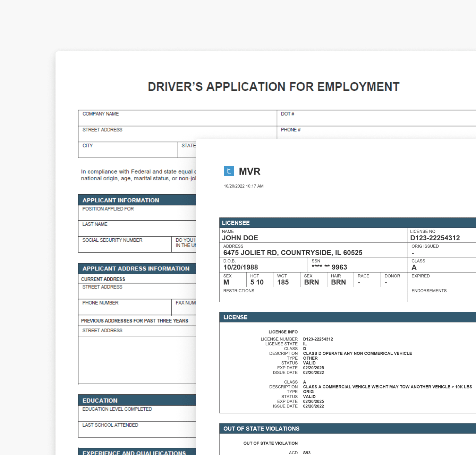This screenshot has width=476, height=455.
Task: Click the Licensee section header in MVR
Action: point(348,223)
